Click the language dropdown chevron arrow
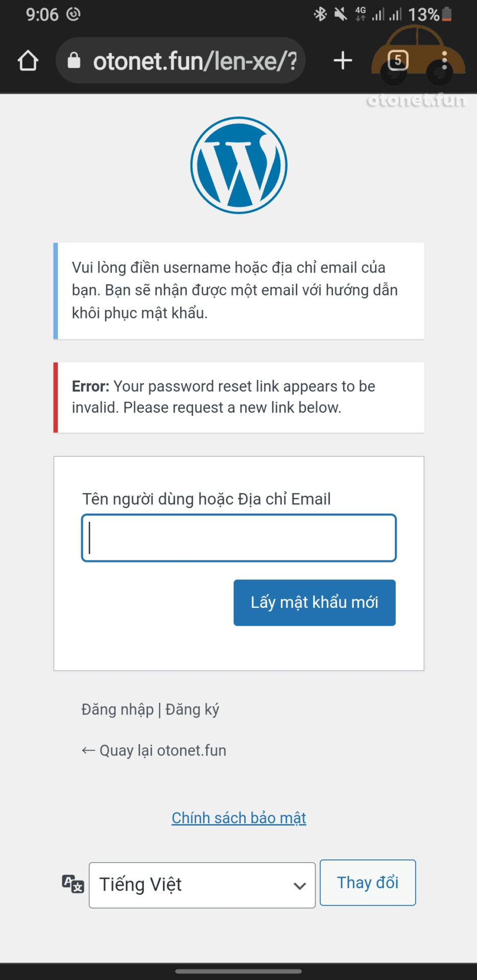Viewport: 477px width, 980px height. [300, 886]
